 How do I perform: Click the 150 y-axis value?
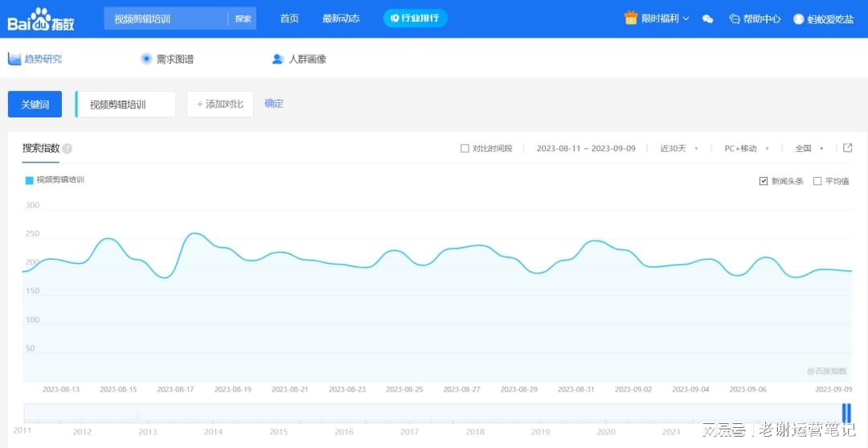[33, 291]
